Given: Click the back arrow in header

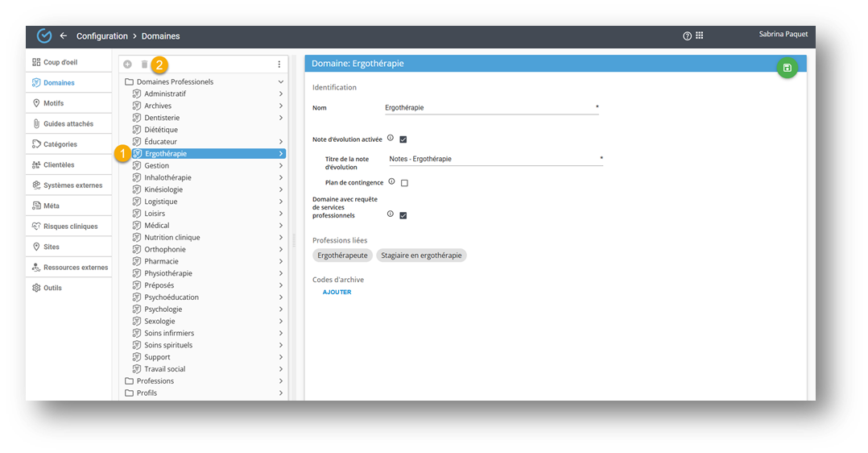Looking at the screenshot, I should [x=64, y=36].
